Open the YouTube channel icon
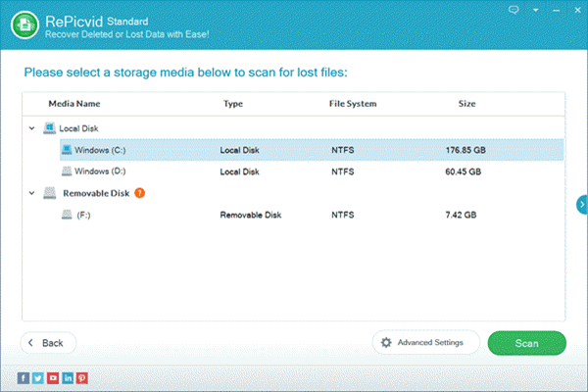The width and height of the screenshot is (588, 392). (53, 377)
